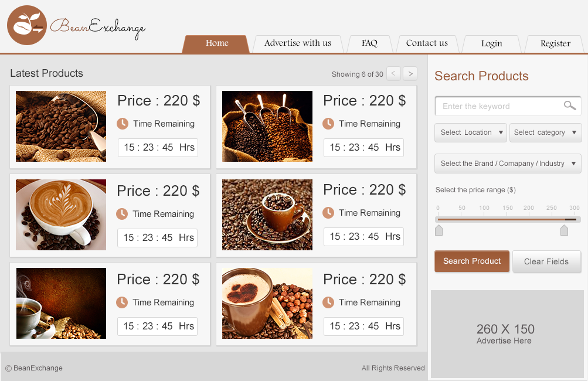Click the magnifier icon in keyword search box

(570, 106)
